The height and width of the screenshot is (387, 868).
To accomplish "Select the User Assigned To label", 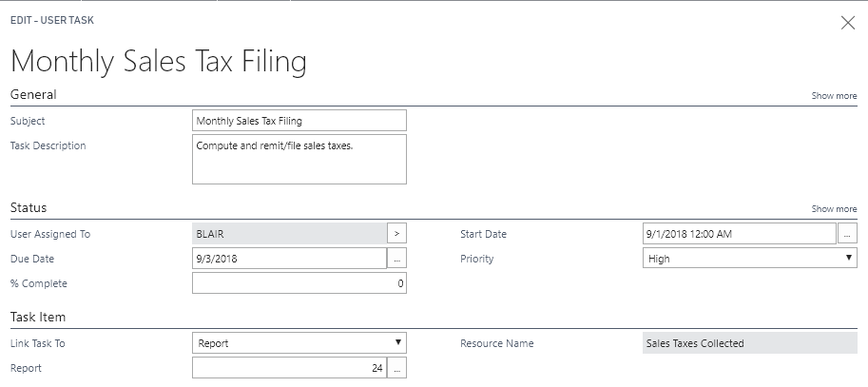I will (x=50, y=234).
